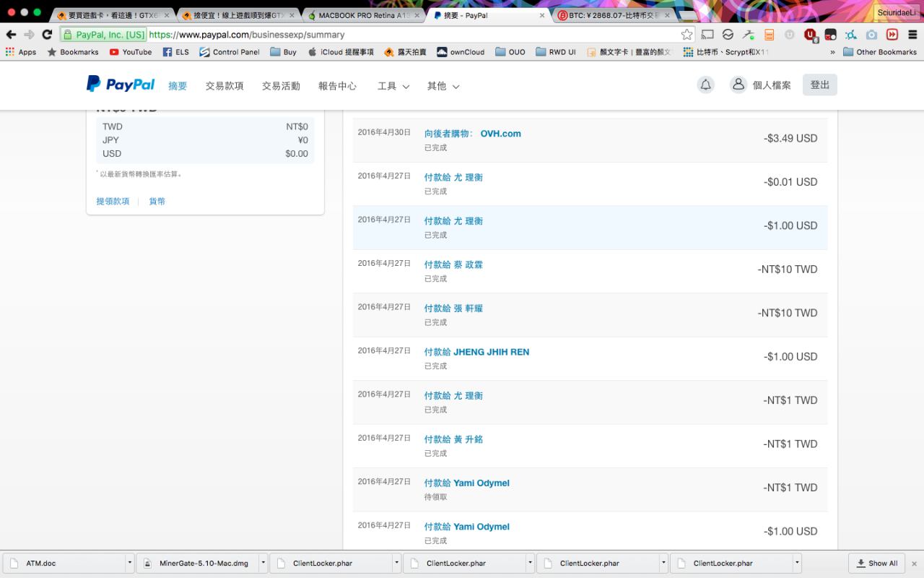Expand the 工具 dropdown menu
924x578 pixels.
(393, 86)
